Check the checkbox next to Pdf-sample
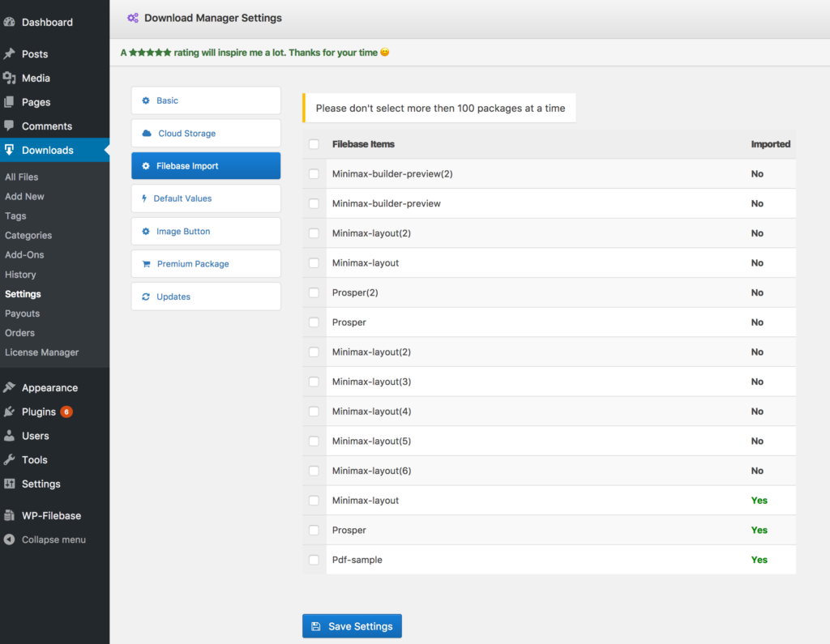Viewport: 830px width, 644px height. (314, 559)
